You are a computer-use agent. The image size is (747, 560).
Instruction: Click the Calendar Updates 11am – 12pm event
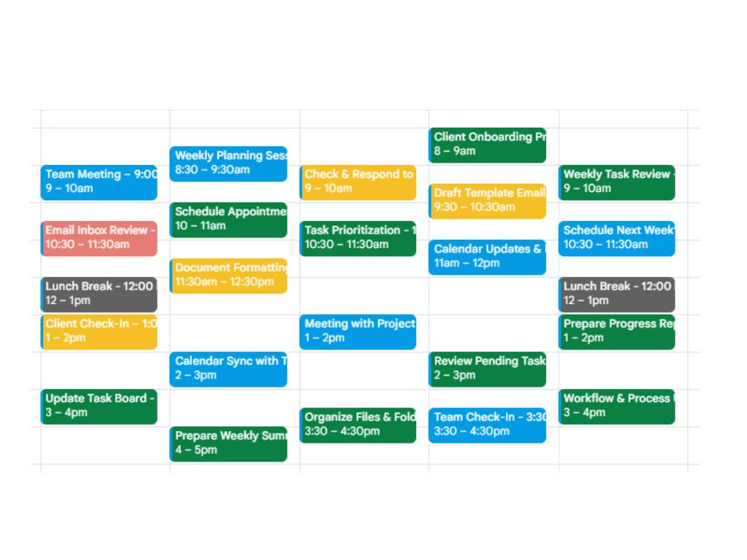(x=487, y=257)
